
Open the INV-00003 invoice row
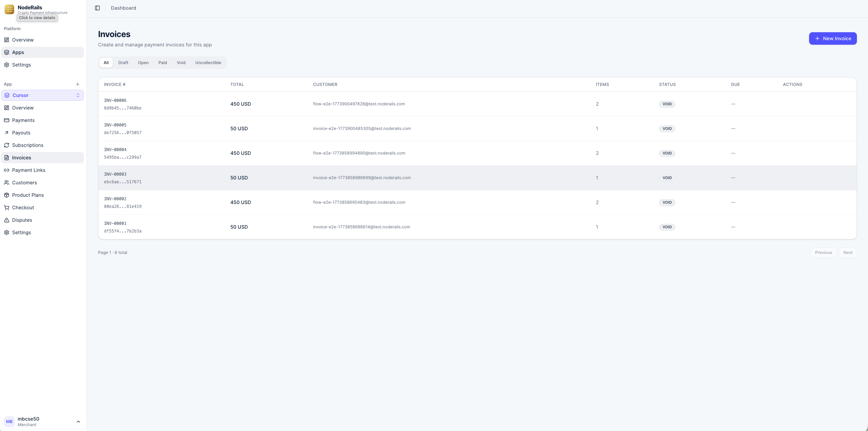115,174
